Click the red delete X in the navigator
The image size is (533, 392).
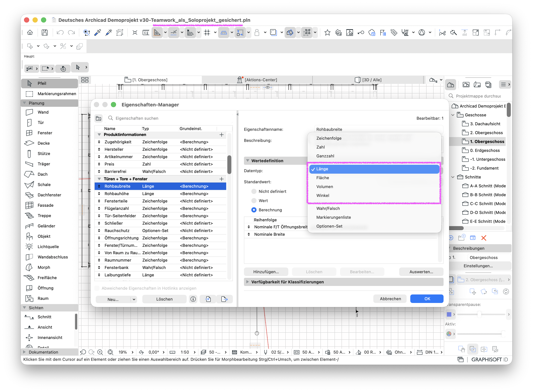pyautogui.click(x=484, y=238)
